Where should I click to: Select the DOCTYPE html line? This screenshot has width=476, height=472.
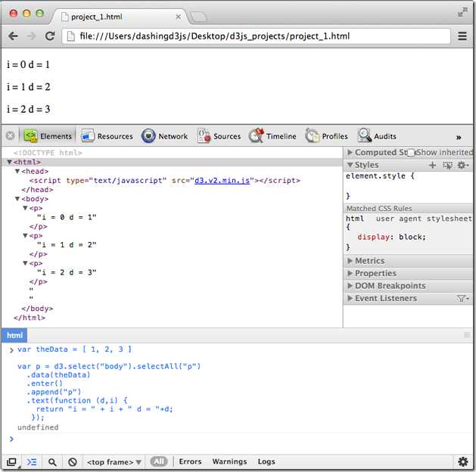[x=48, y=153]
